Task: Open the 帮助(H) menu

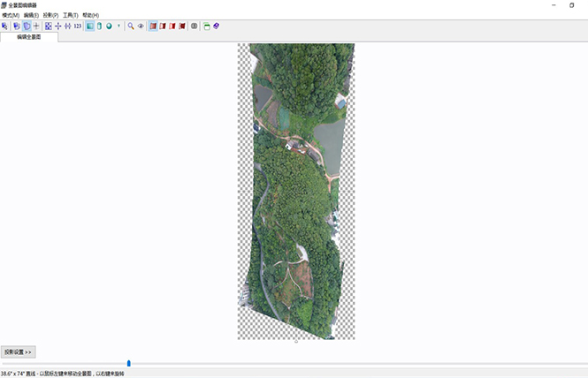Action: (90, 15)
